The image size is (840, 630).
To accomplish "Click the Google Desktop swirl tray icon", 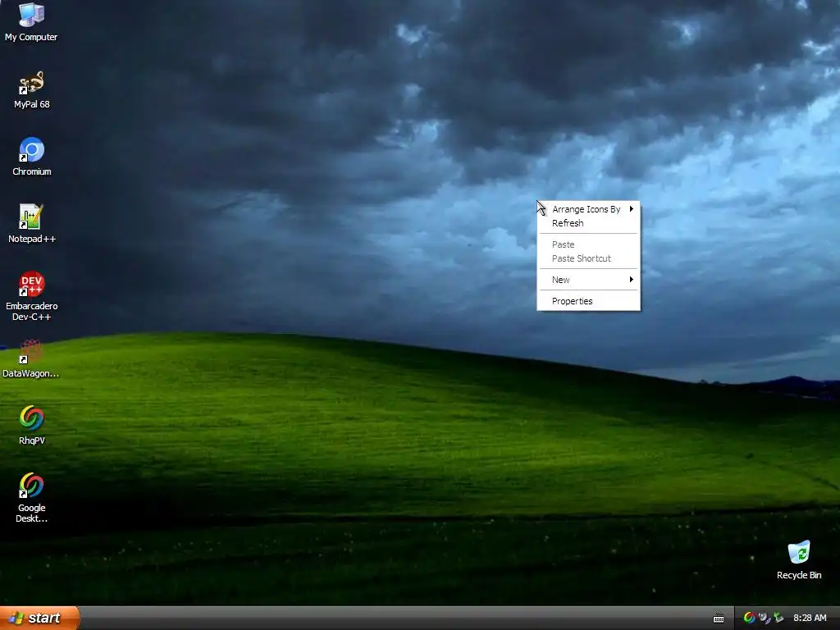I will pyautogui.click(x=749, y=618).
